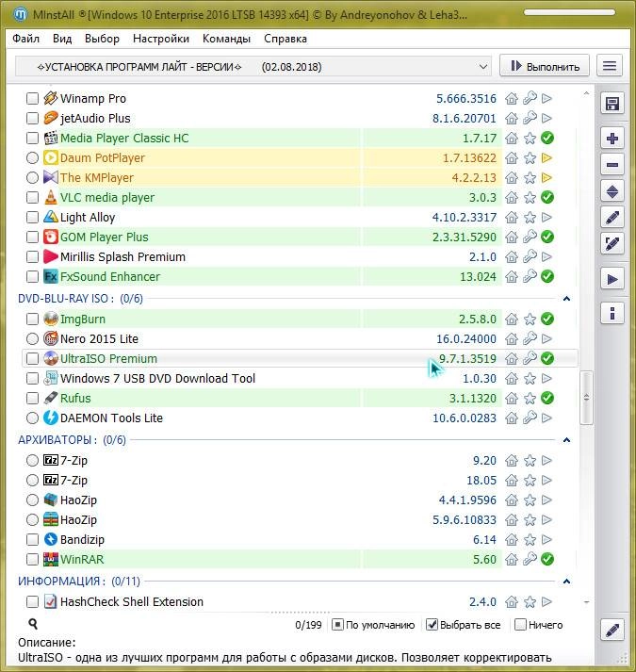Click star icon in Media Player Classic row

coord(530,138)
